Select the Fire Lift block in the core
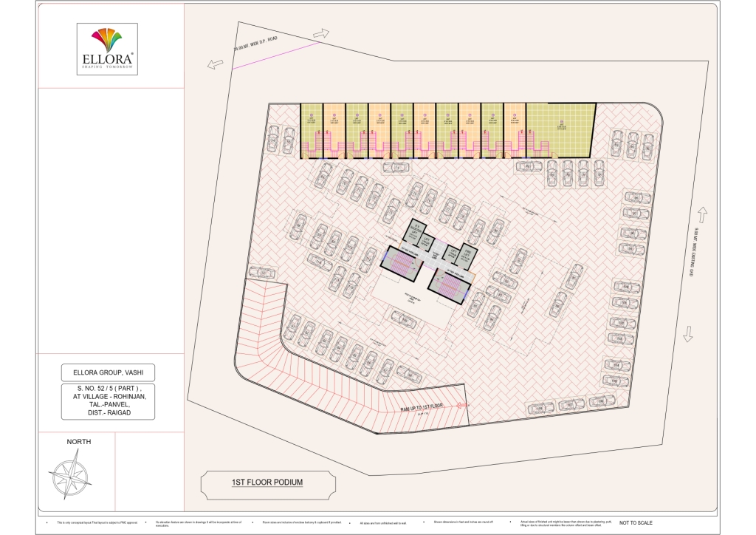The width and height of the screenshot is (756, 535). pos(467,256)
